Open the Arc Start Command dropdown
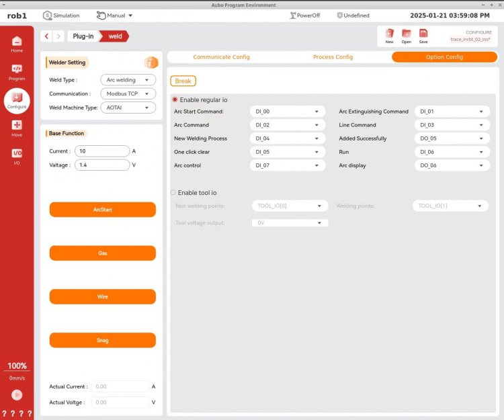The height and width of the screenshot is (420, 504). pyautogui.click(x=288, y=112)
